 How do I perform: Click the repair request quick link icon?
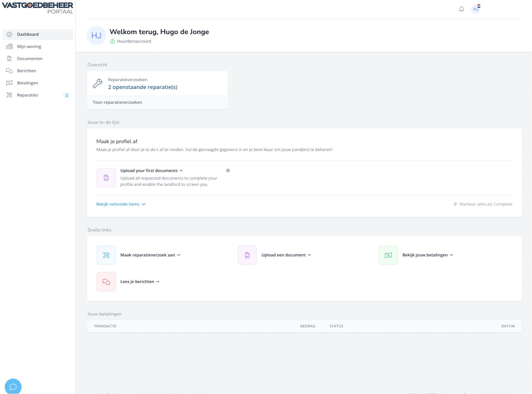click(106, 255)
